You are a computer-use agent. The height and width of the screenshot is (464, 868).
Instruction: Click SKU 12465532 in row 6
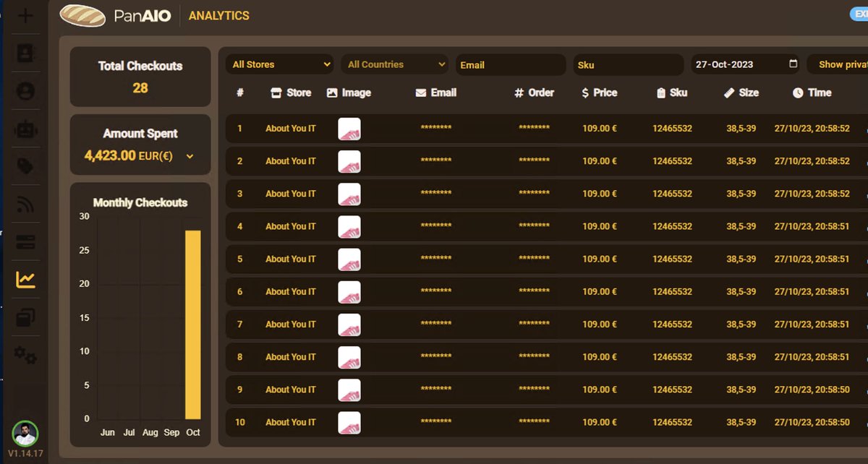click(672, 292)
